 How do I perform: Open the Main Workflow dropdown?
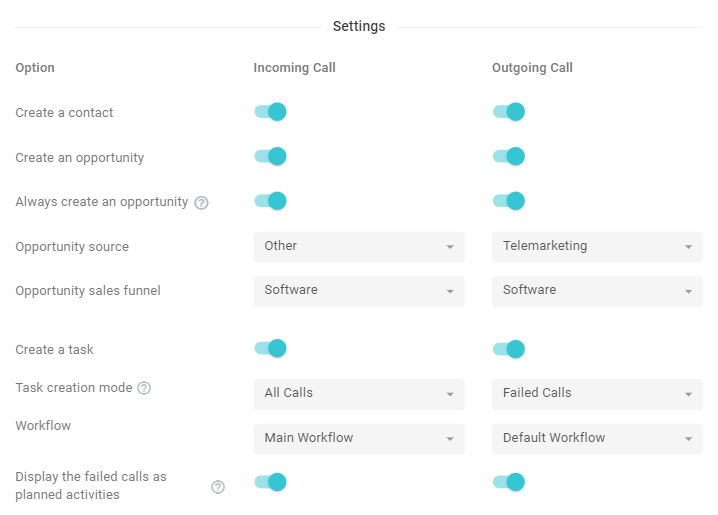point(359,439)
